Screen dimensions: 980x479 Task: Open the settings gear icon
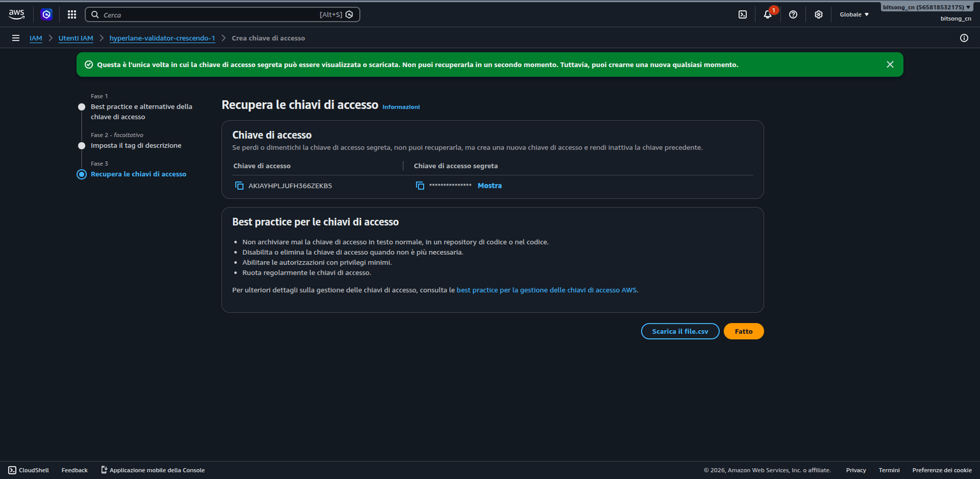click(x=819, y=14)
